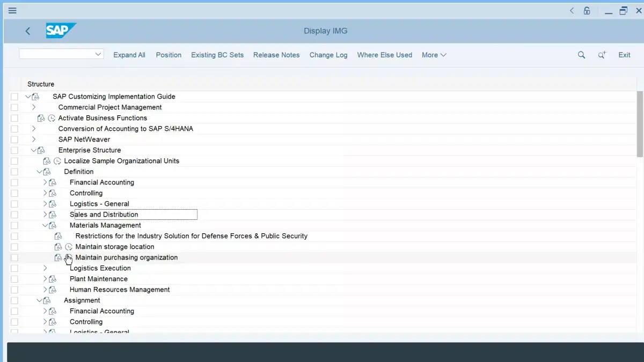Viewport: 644px width, 362px height.
Task: Click documentation icon beside Materials Management
Action: [x=53, y=225]
